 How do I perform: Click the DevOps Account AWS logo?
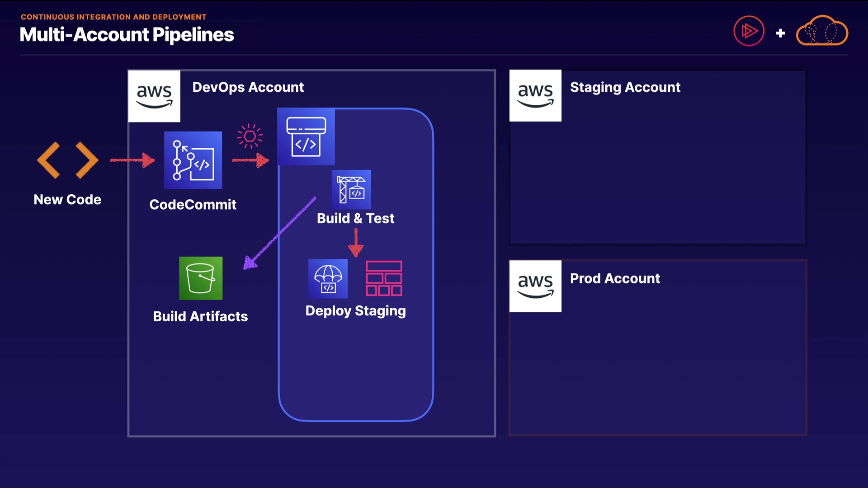pos(154,96)
